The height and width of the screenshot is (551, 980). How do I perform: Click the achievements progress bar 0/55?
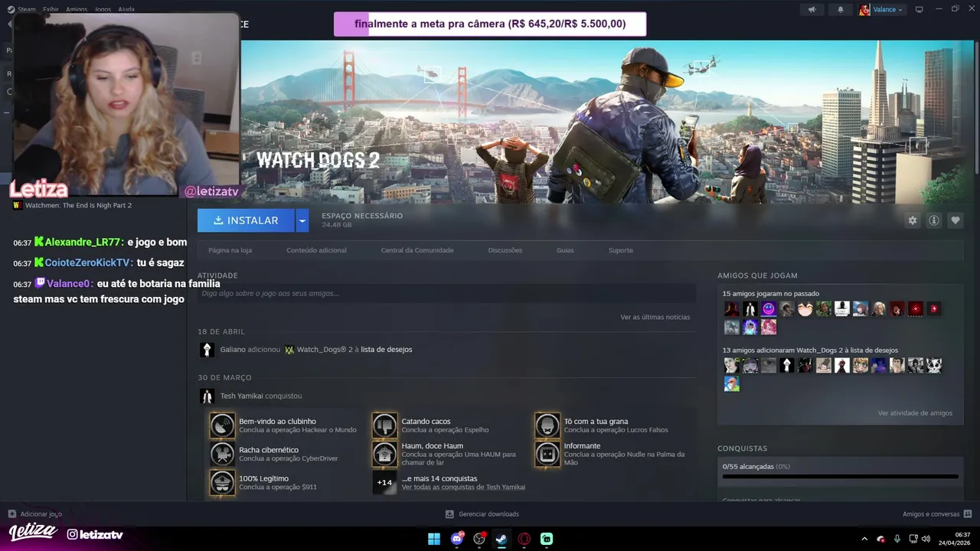click(841, 476)
